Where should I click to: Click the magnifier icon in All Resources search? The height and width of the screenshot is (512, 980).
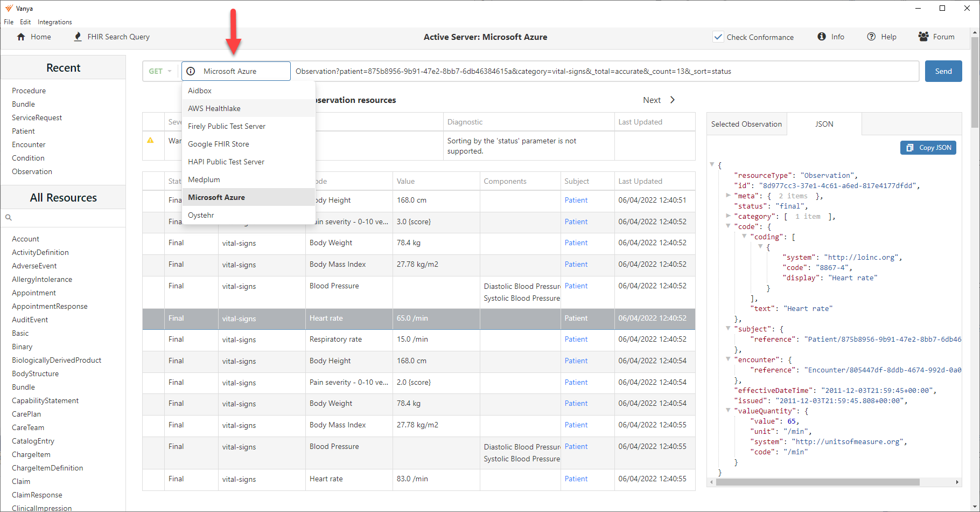(x=9, y=218)
